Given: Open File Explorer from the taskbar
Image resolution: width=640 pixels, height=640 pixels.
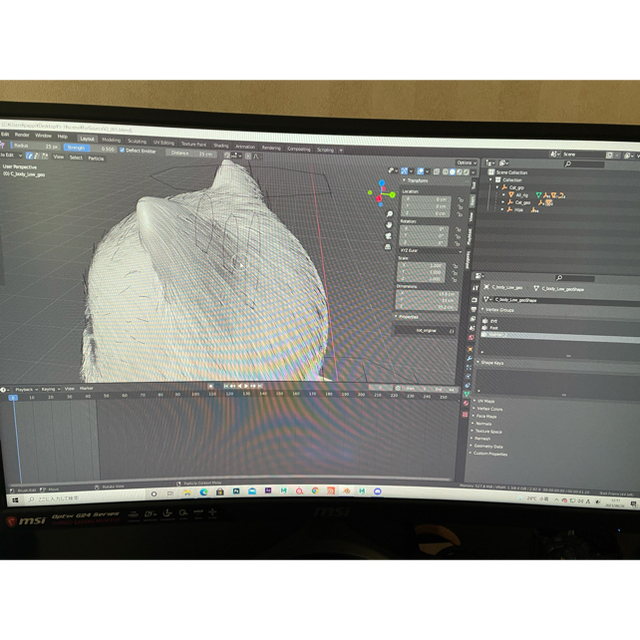Looking at the screenshot, I should click(x=187, y=493).
